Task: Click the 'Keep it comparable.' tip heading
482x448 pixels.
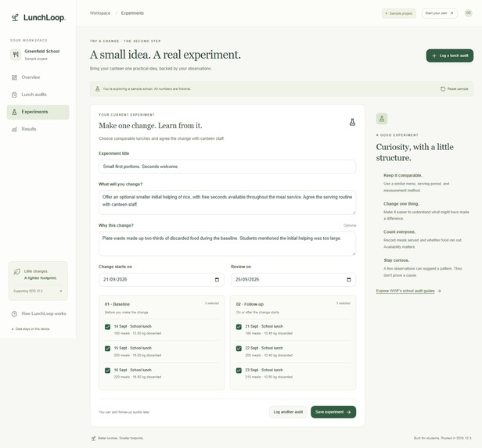Action: [x=403, y=175]
